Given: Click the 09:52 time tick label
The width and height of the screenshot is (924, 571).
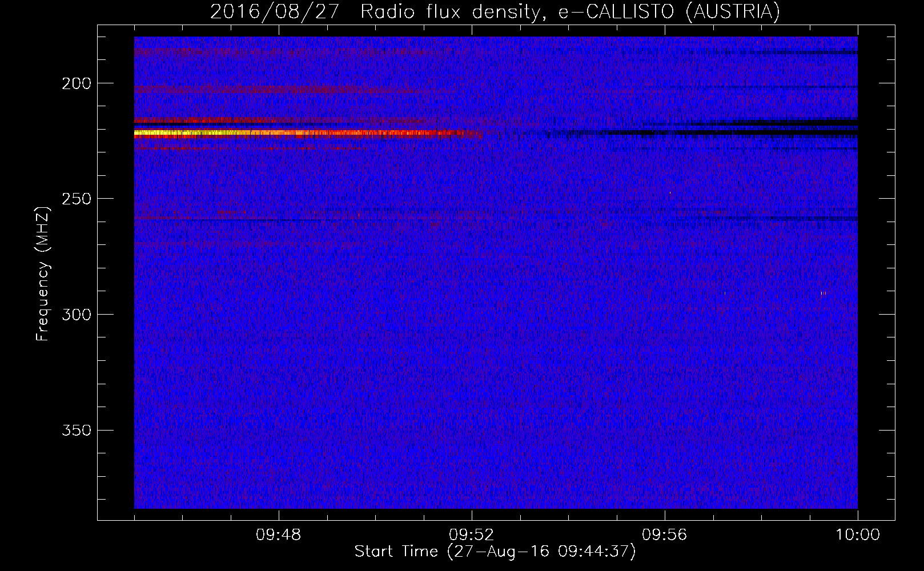Looking at the screenshot, I should (x=472, y=535).
